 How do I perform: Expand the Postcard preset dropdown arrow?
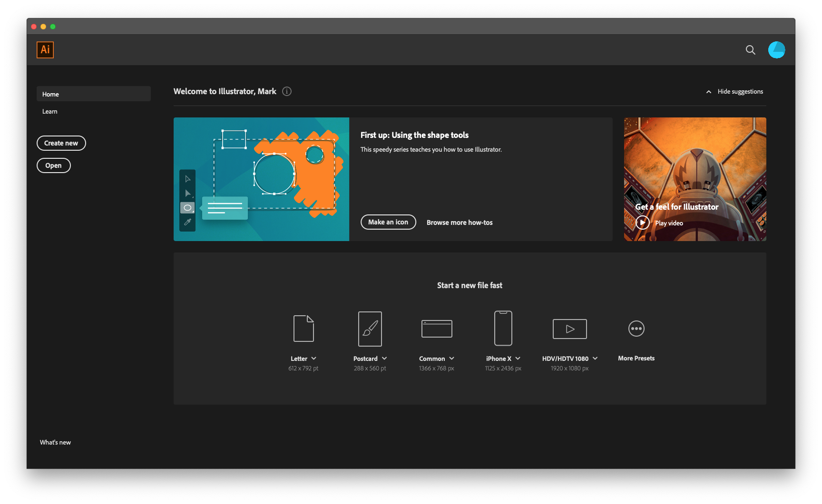pyautogui.click(x=384, y=359)
